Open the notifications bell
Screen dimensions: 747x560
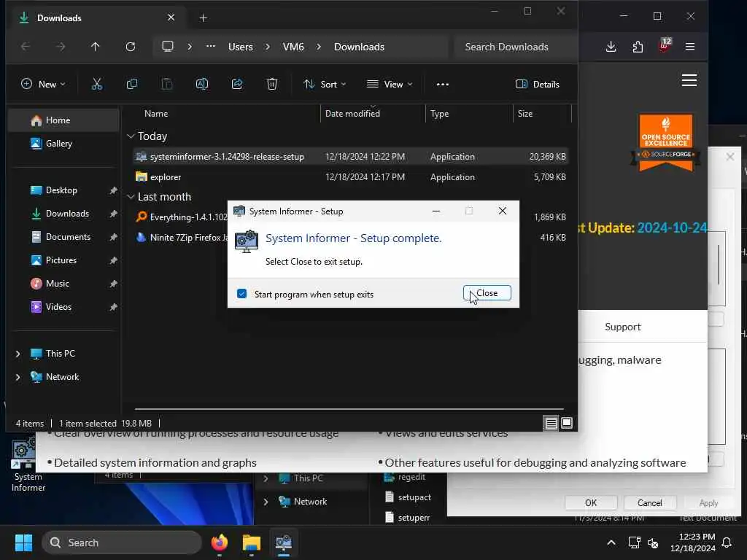click(727, 542)
